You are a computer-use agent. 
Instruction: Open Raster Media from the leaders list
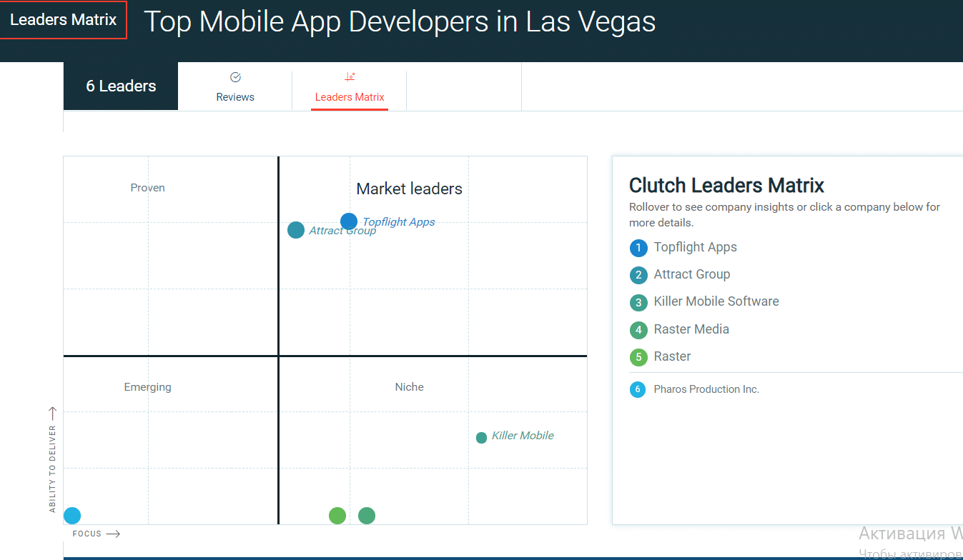click(x=691, y=329)
